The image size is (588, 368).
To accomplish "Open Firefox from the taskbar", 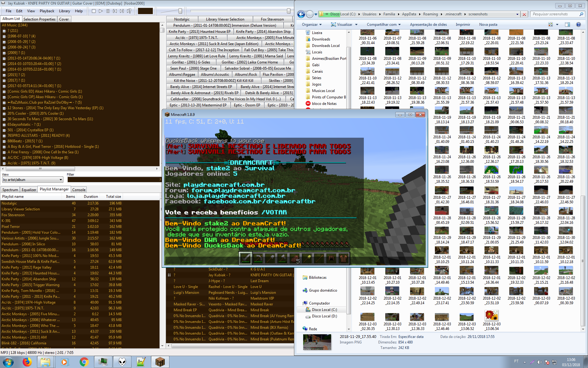I will click(27, 362).
